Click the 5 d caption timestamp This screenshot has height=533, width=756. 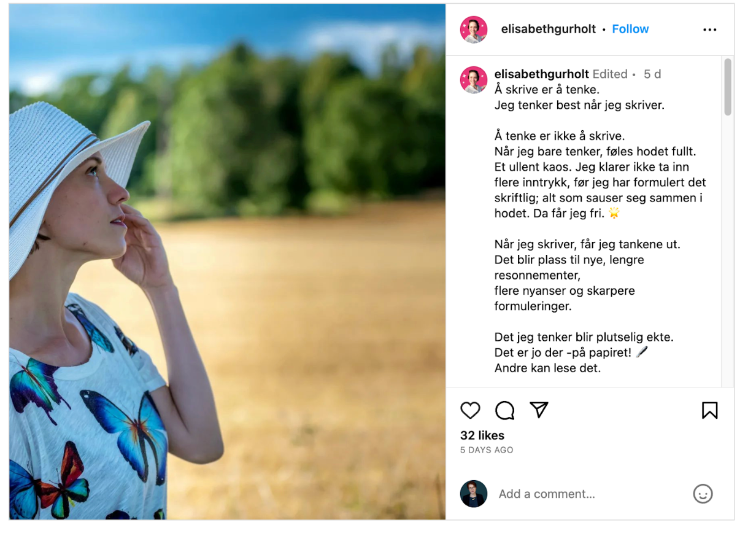tap(652, 74)
